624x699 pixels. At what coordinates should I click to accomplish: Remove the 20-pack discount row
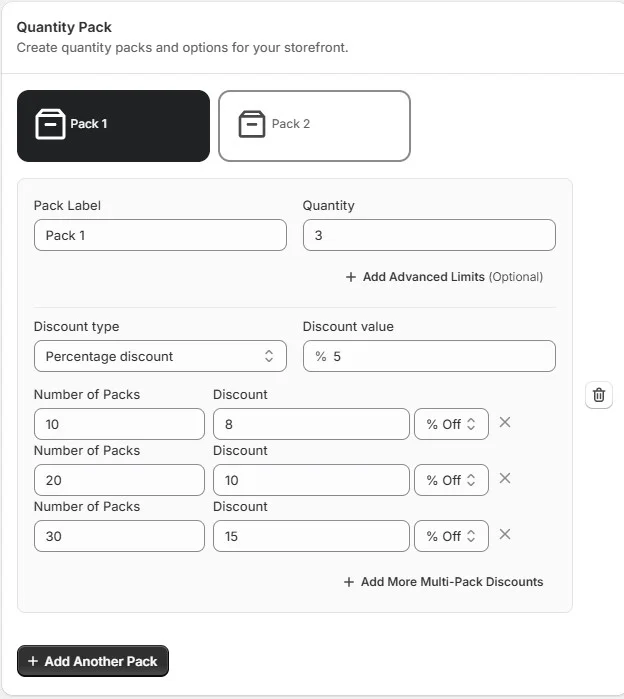click(x=505, y=478)
